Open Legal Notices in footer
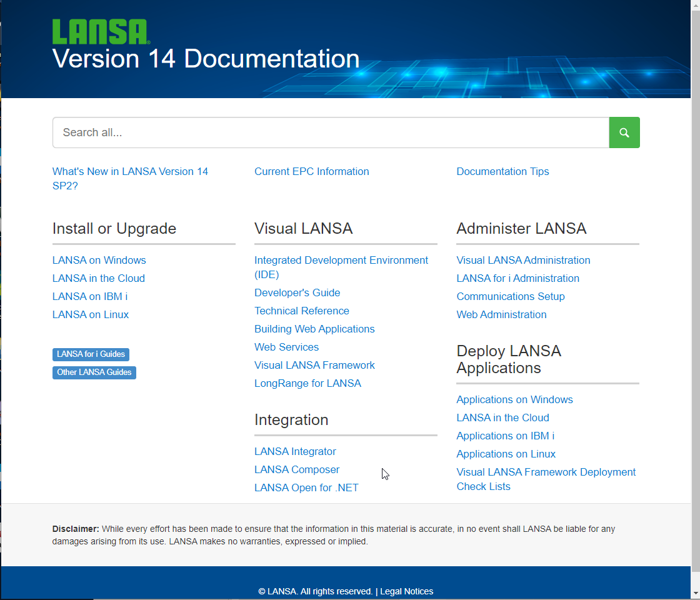 pyautogui.click(x=407, y=591)
